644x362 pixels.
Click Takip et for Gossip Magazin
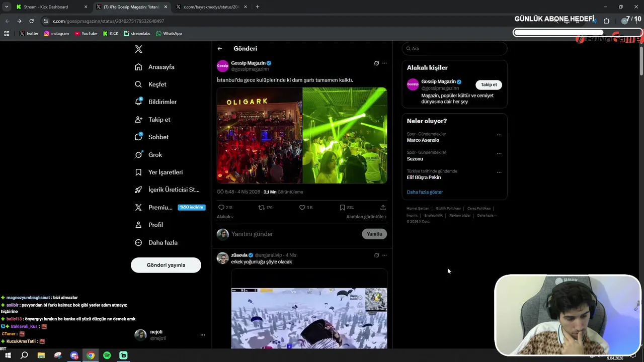(x=489, y=84)
